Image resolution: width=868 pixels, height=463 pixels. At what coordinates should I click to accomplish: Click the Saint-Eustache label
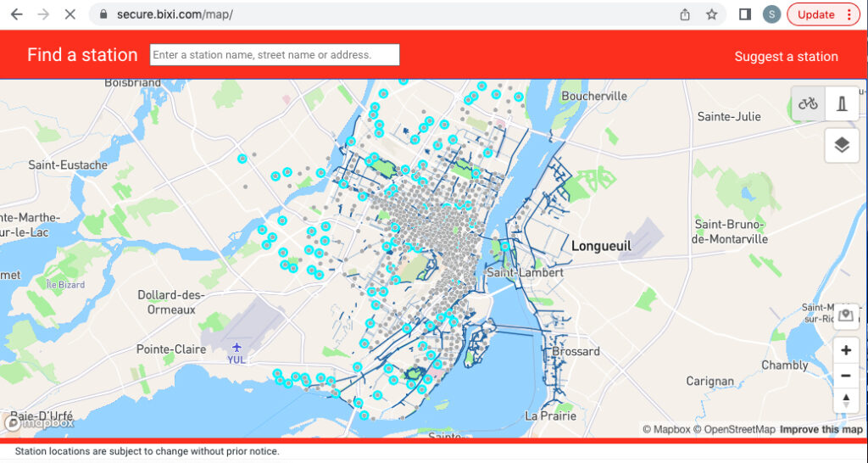(68, 165)
